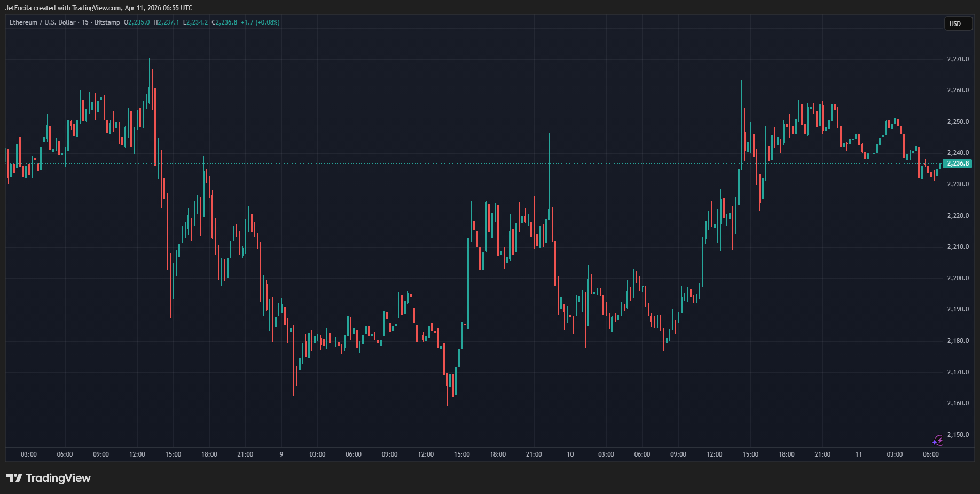The width and height of the screenshot is (980, 494).
Task: Click date marker 9 on time axis
Action: (281, 454)
